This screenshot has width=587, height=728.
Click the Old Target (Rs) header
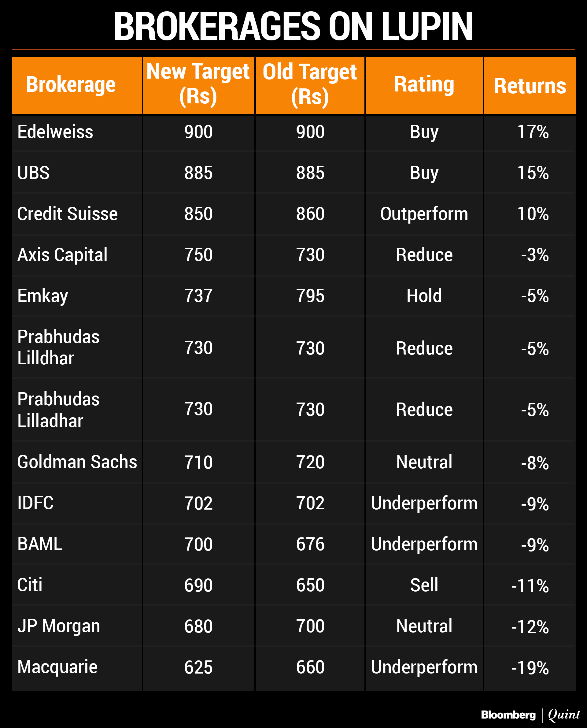(310, 84)
